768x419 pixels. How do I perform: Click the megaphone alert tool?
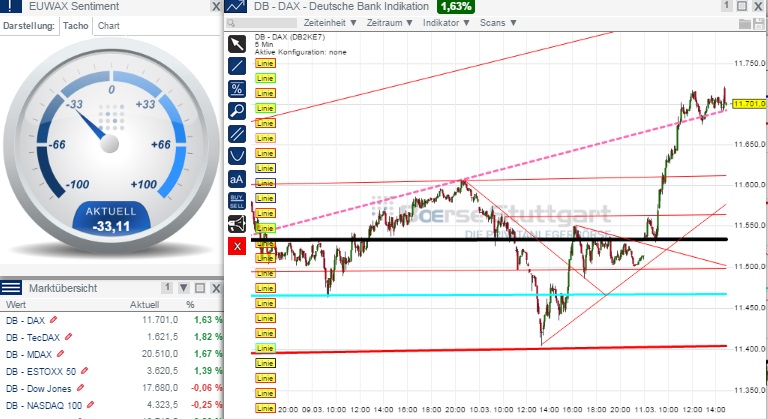(237, 224)
